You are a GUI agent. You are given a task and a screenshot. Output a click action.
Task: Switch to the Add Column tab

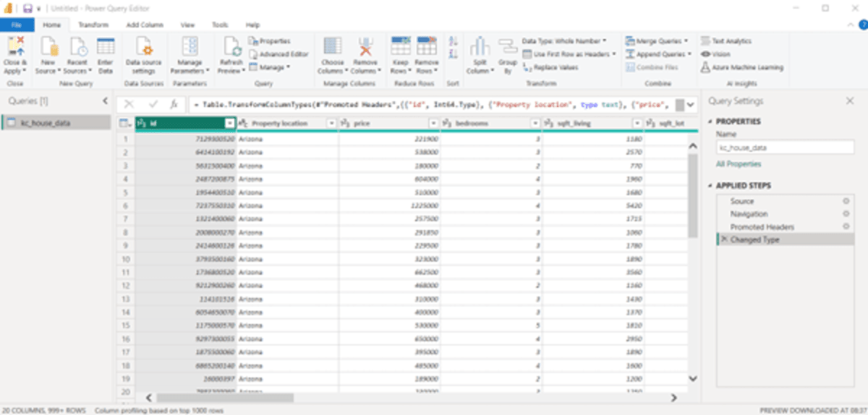tap(145, 25)
